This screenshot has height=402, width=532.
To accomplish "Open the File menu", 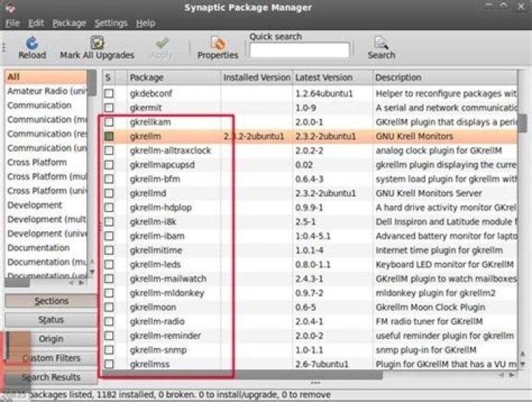I will 13,23.
